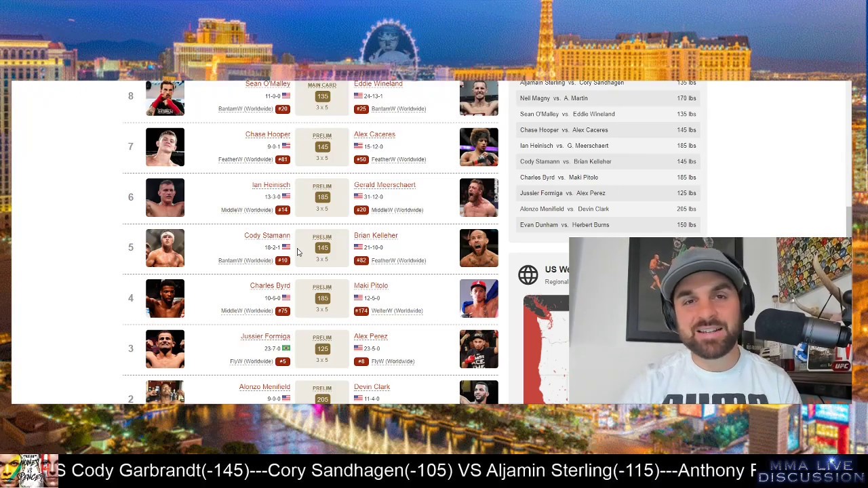Click Sean O'Malley's fighter photo
868x488 pixels.
[x=165, y=98]
